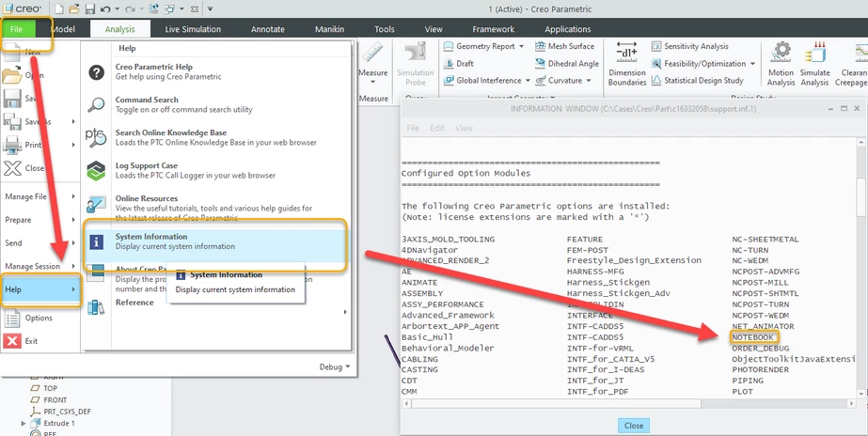Switch to the Manikin ribbon tab
This screenshot has width=868, height=436.
pos(330,29)
